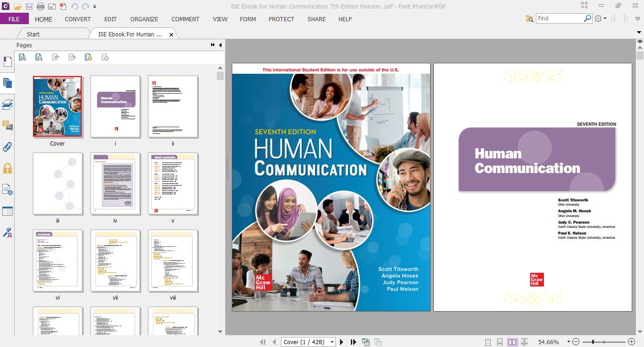Open the SHARE ribbon tab
This screenshot has height=347, width=644.
coord(316,19)
